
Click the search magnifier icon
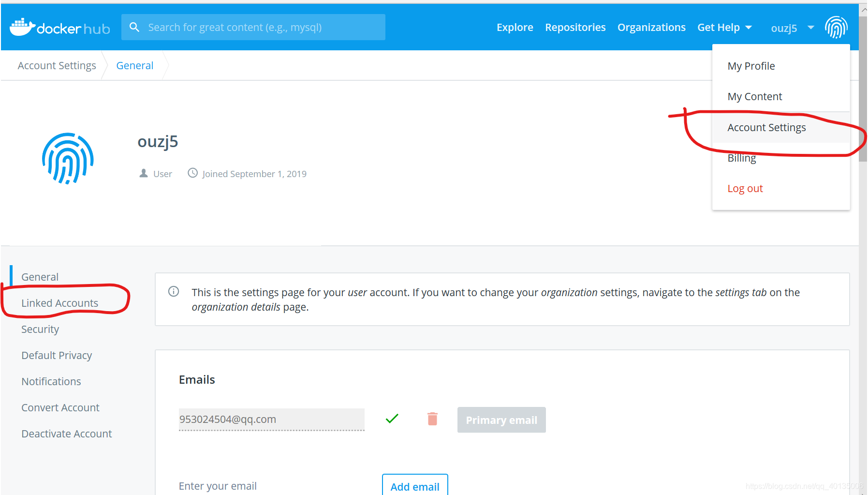[x=134, y=27]
